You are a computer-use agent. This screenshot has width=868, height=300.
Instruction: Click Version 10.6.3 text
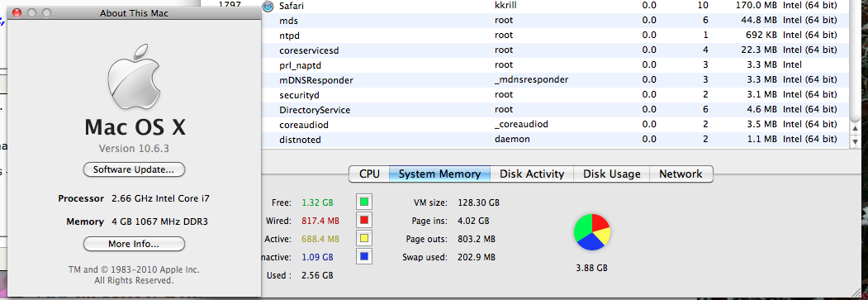pos(134,148)
